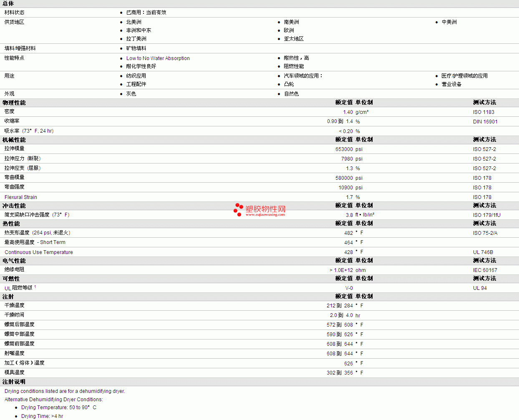Select the 凸轮 use entry
Image resolution: width=519 pixels, height=420 pixels.
pyautogui.click(x=289, y=84)
